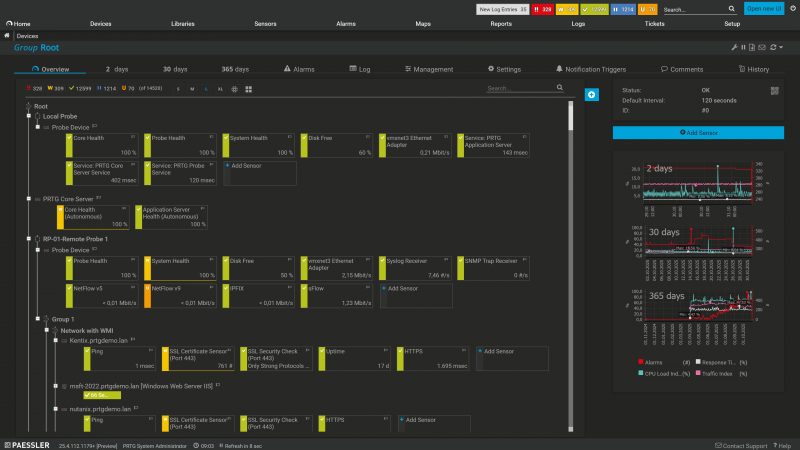Click the device tree search magnifier
This screenshot has height=450, width=800.
pyautogui.click(x=560, y=88)
